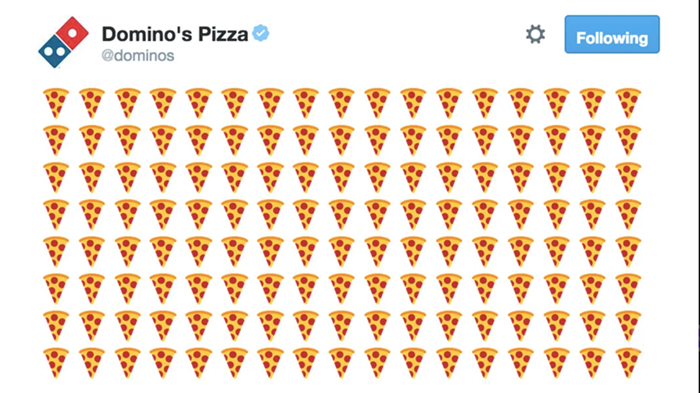Toggle the Following button
This screenshot has width=700, height=393.
pos(612,34)
